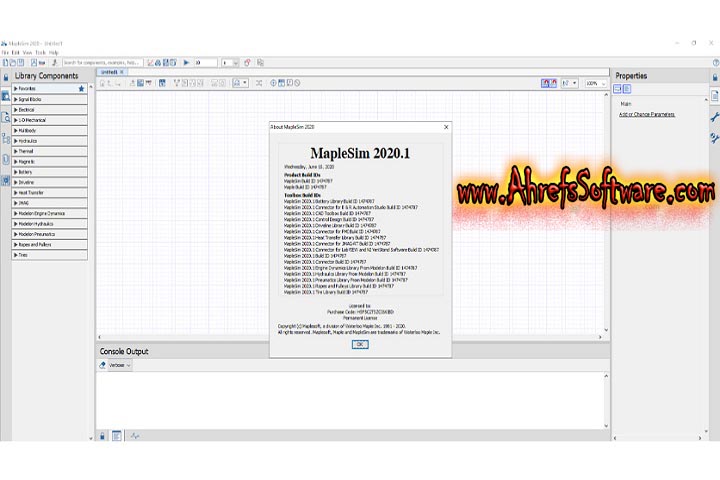The width and height of the screenshot is (720, 480).
Task: Click the Add or Change Parameters link
Action: point(647,114)
